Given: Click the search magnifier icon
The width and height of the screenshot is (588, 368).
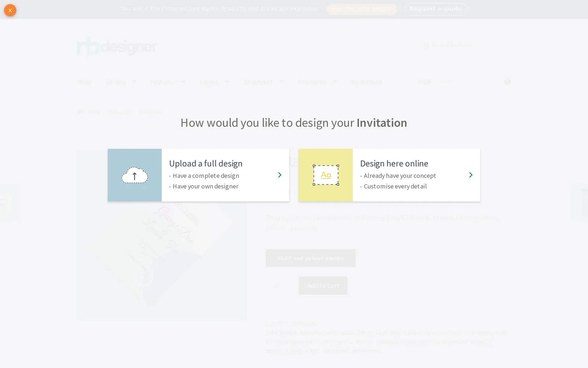Looking at the screenshot, I should 426,45.
